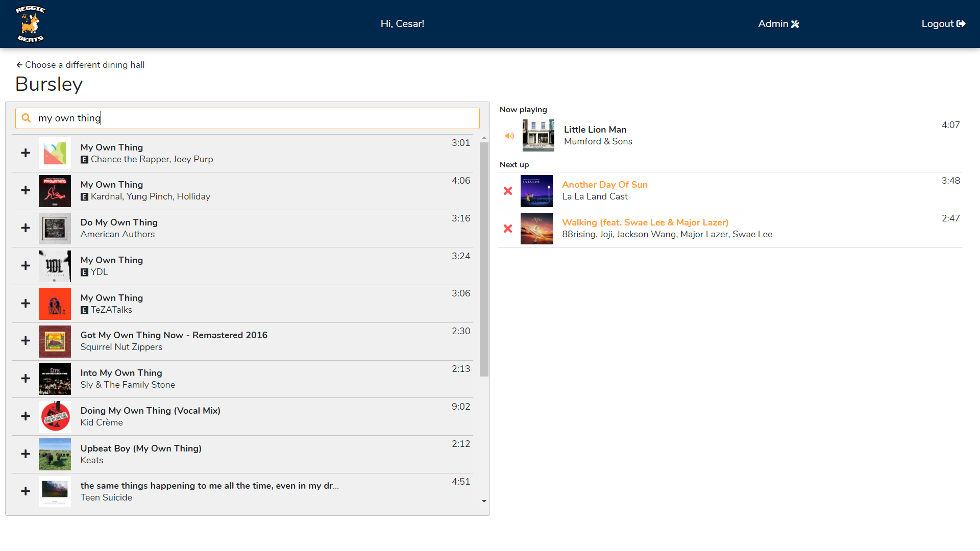Add Do My Own Thing by American Authors
980x551 pixels.
(x=26, y=228)
